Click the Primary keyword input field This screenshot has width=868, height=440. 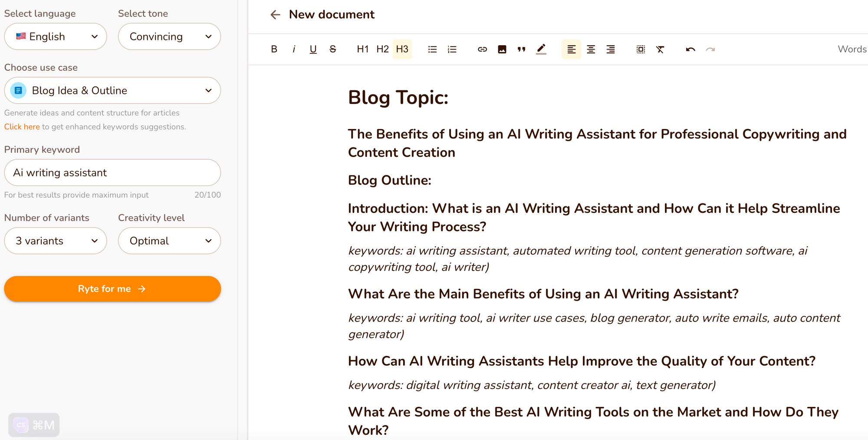tap(112, 172)
